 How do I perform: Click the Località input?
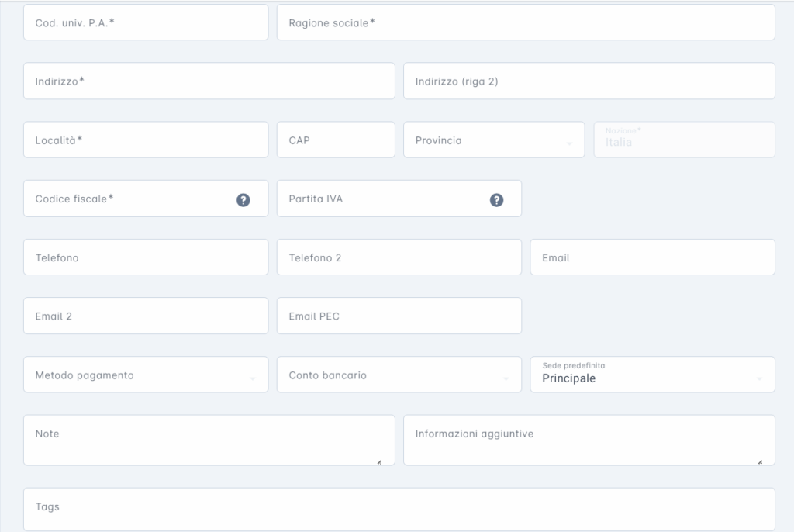(146, 140)
